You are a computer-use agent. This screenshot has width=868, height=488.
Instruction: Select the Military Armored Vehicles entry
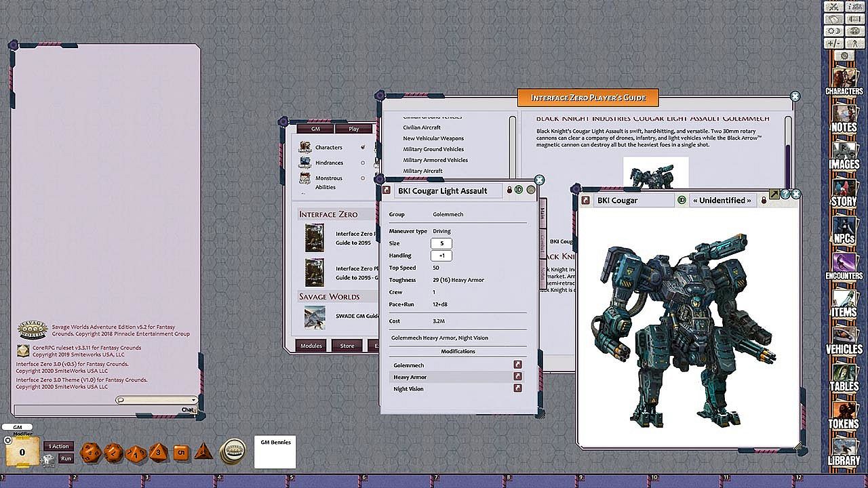click(x=435, y=160)
